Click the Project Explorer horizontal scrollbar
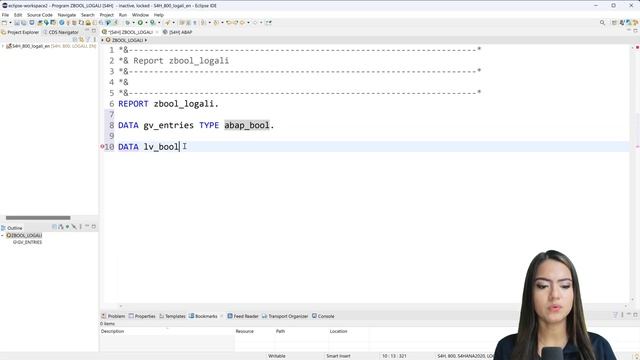This screenshot has width=640, height=360. (x=38, y=218)
